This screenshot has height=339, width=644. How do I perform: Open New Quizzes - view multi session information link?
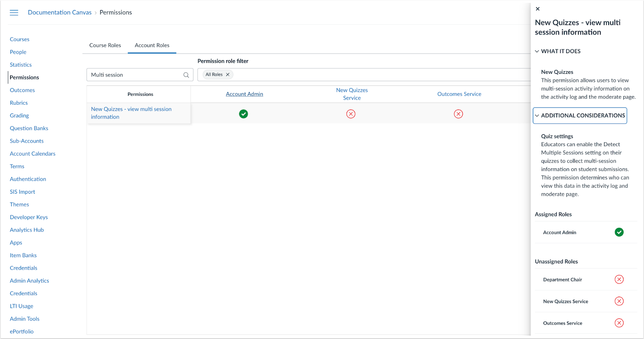[131, 113]
